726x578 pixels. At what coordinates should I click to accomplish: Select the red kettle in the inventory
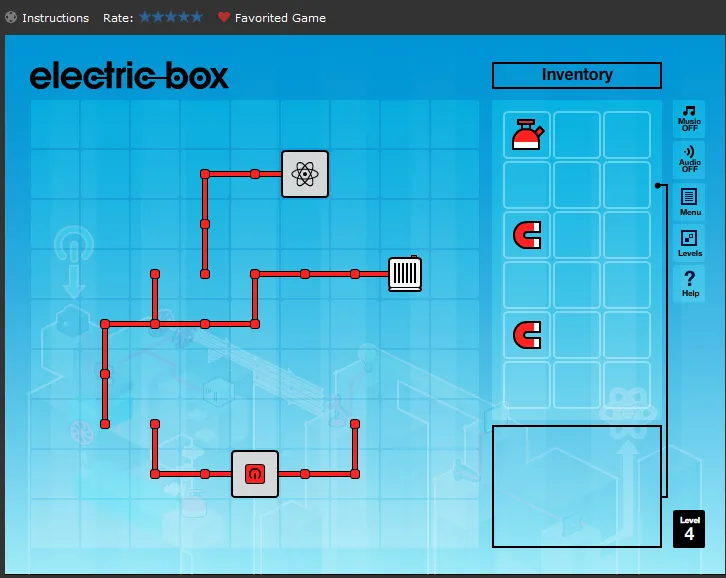tap(527, 135)
